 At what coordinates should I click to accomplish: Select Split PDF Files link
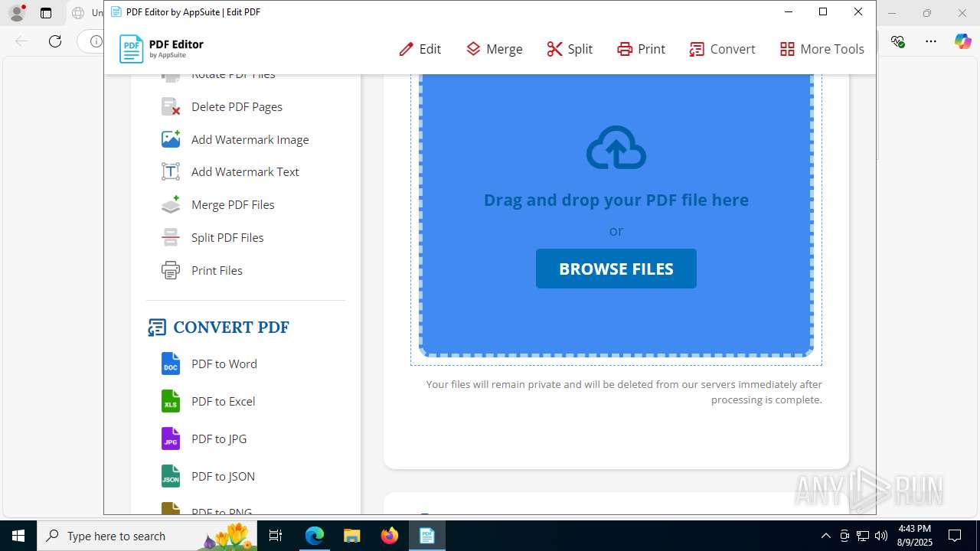tap(227, 237)
